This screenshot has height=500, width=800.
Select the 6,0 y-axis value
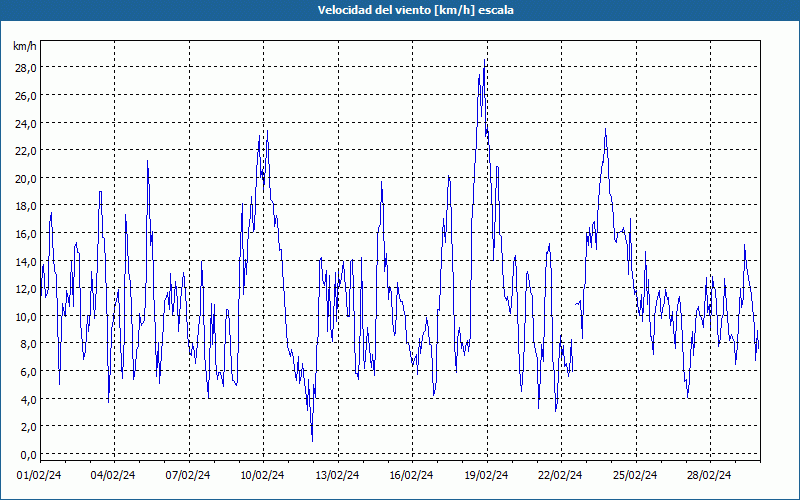click(x=28, y=371)
